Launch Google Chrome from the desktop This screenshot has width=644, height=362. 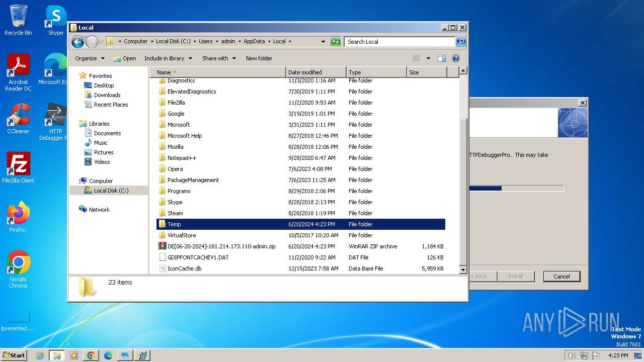pyautogui.click(x=18, y=269)
